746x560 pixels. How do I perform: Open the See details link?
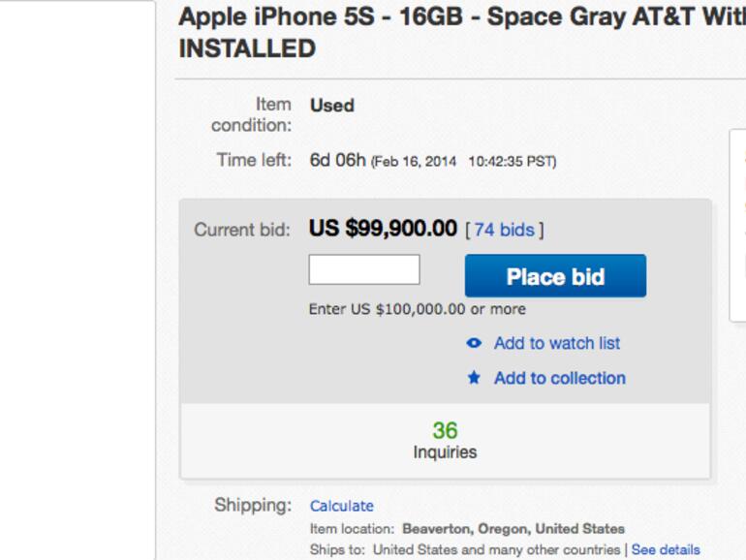pos(666,549)
